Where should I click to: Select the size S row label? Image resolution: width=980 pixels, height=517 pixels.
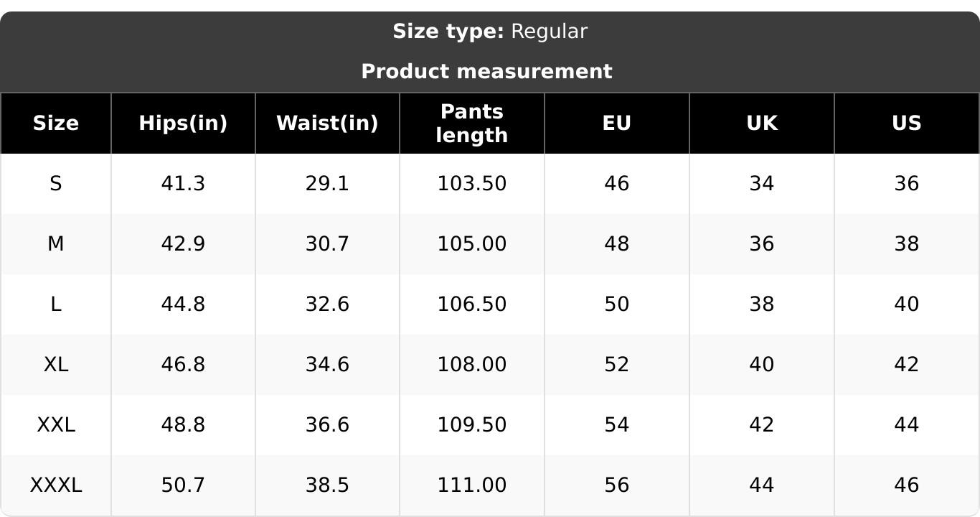[56, 184]
